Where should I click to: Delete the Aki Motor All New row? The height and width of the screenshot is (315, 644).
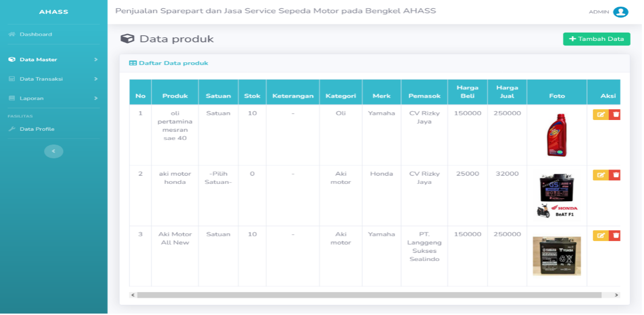(615, 235)
